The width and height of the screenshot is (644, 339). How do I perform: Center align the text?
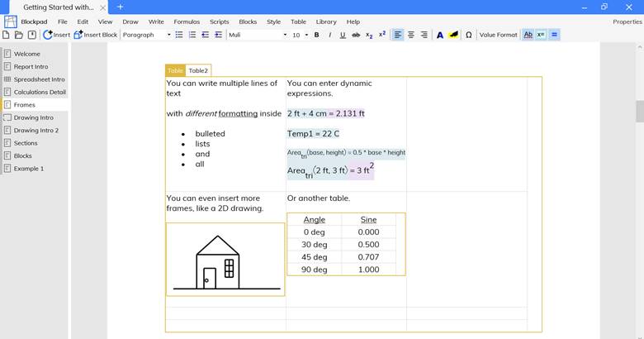(410, 35)
